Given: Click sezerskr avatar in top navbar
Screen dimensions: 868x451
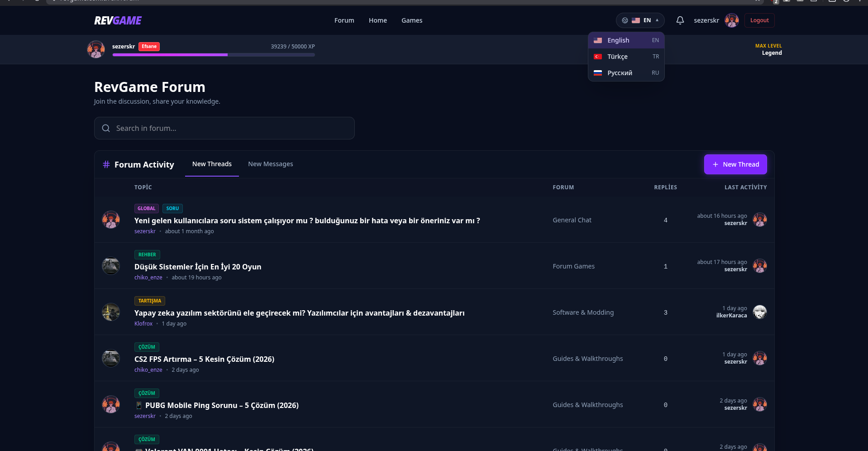Looking at the screenshot, I should tap(731, 20).
